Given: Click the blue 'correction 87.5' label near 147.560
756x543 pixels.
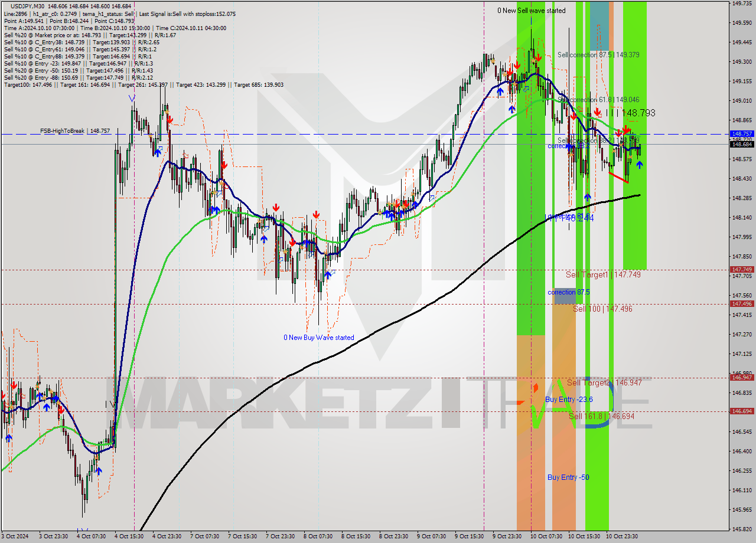Looking at the screenshot, I should [568, 292].
